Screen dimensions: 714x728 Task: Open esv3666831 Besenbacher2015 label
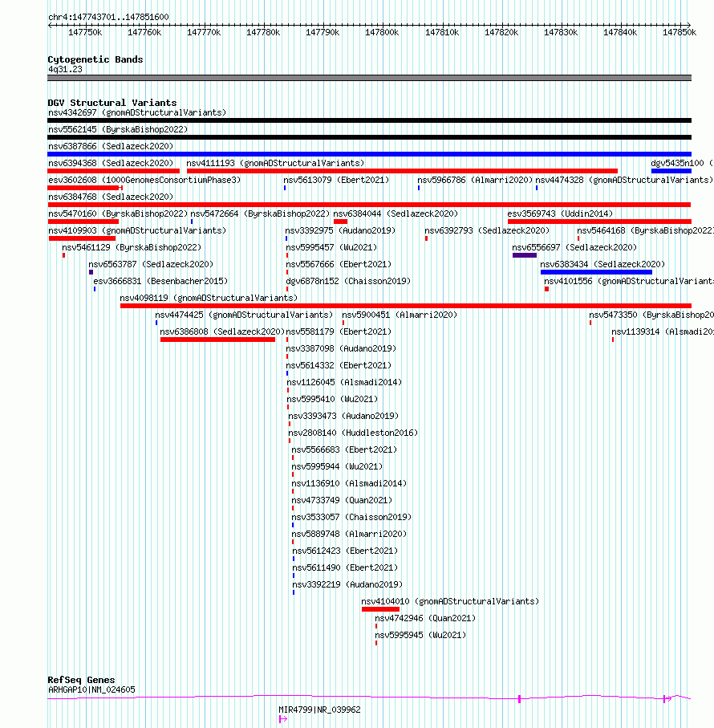160,282
